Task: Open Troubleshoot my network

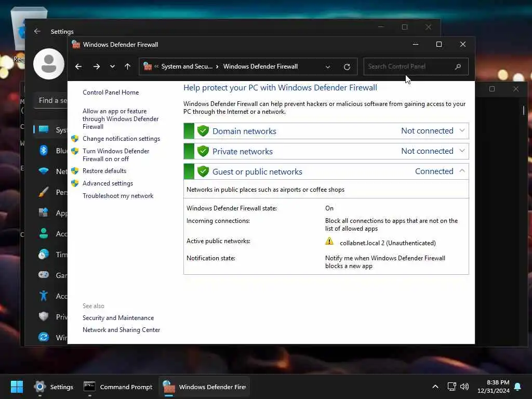Action: pos(118,196)
